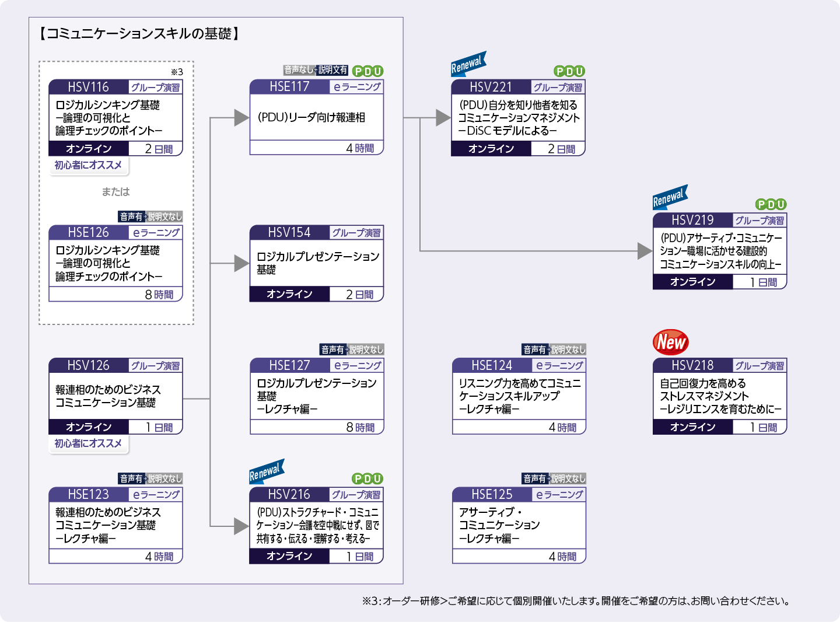840x622 pixels.
Task: Select HSV221 DiSC model communication course
Action: click(518, 118)
